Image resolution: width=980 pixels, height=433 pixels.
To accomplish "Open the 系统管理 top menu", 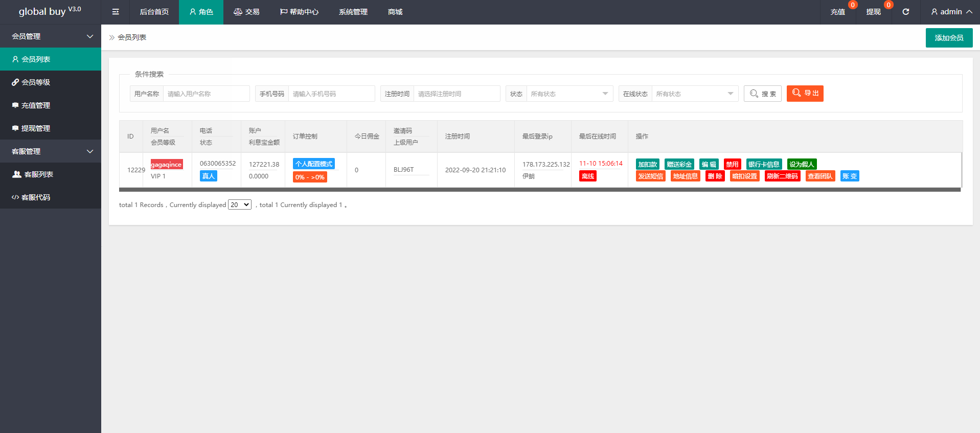I will click(x=353, y=12).
